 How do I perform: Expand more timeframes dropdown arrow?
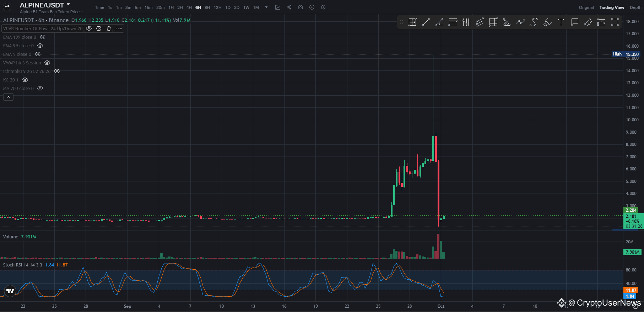(x=266, y=7)
